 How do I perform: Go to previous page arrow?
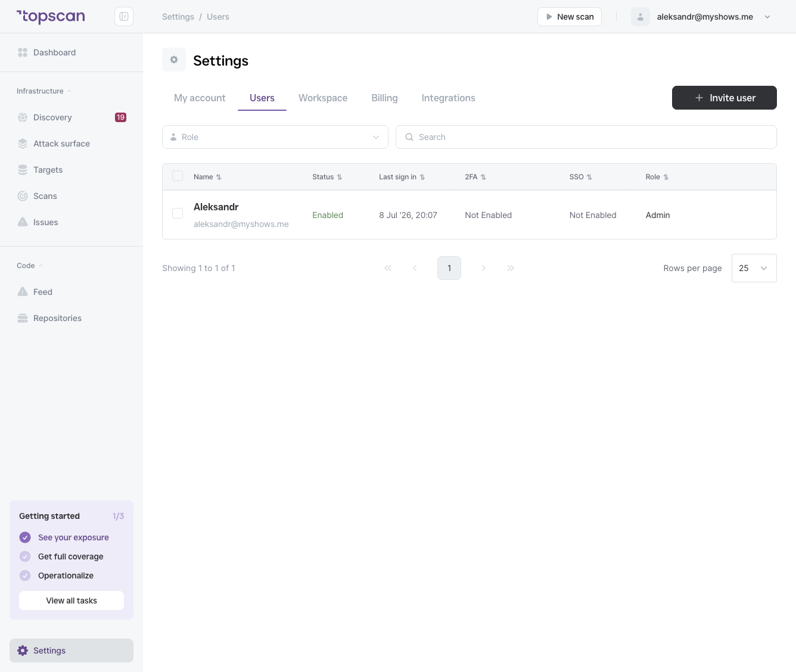(x=415, y=268)
